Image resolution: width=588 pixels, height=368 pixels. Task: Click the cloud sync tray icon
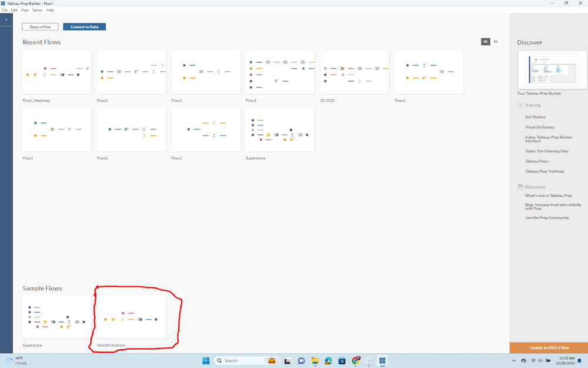523,361
